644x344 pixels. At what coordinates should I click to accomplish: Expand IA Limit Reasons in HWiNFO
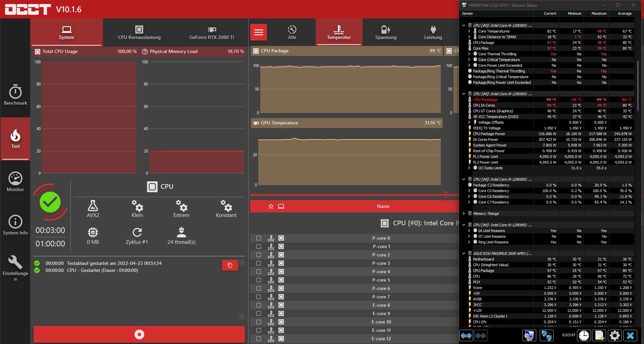[x=469, y=231]
